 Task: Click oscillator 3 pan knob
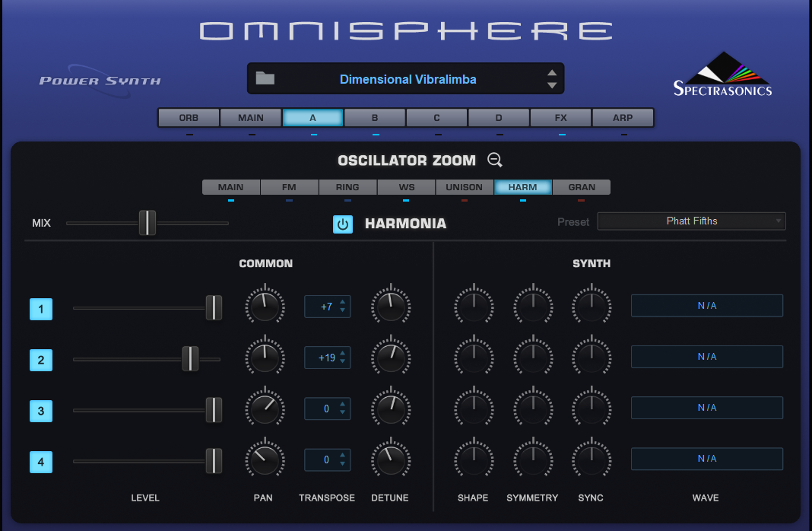coord(265,408)
